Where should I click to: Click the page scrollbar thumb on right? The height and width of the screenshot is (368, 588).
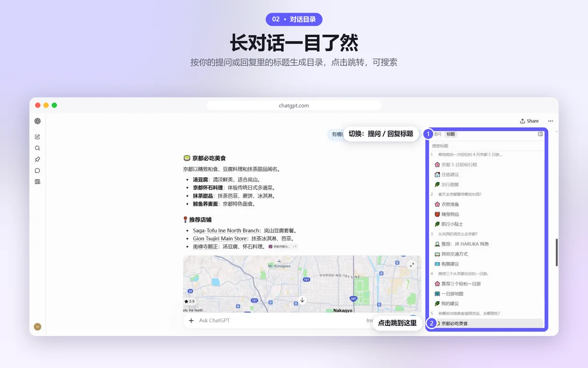click(x=557, y=252)
